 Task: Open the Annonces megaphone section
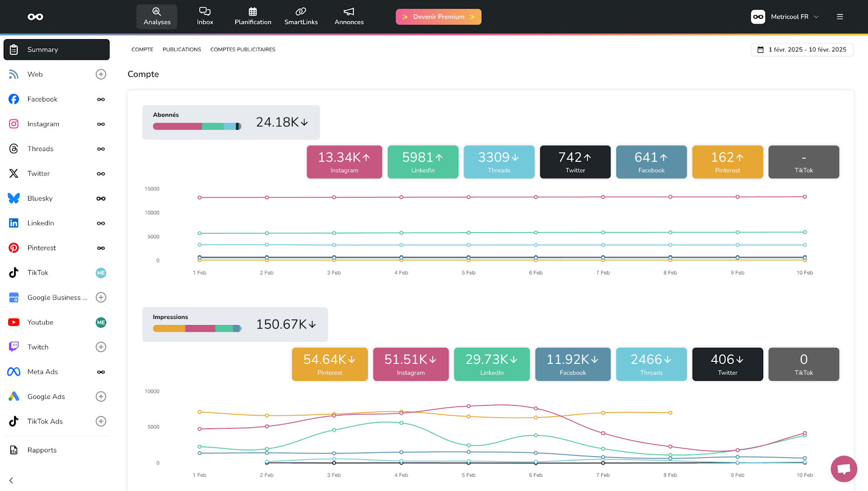(x=349, y=16)
